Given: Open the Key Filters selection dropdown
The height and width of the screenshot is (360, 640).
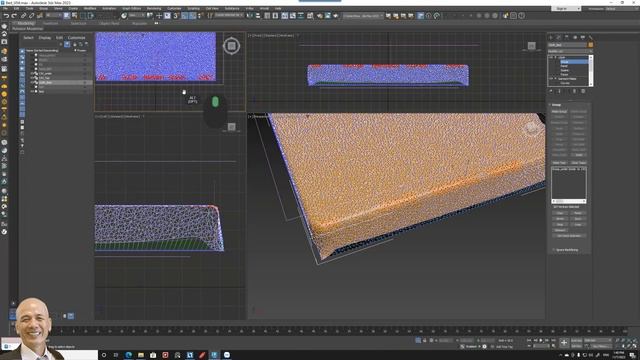Looking at the screenshot, I should pos(598,340).
